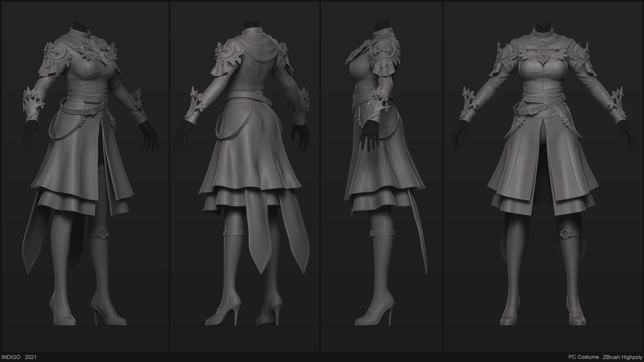Click the knee ring strap on A-pose model

[566, 234]
